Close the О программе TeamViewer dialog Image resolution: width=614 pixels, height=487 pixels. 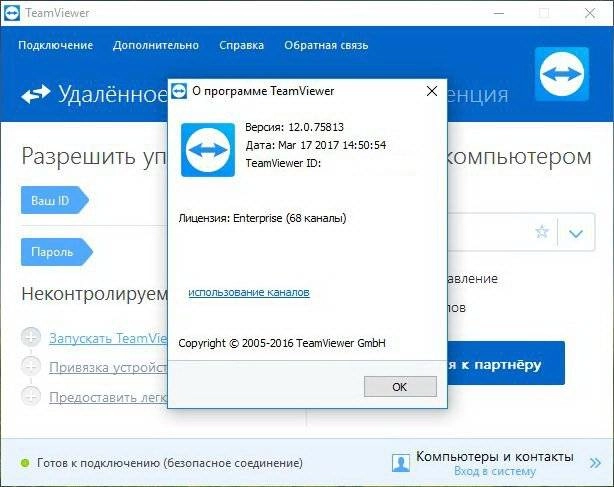pyautogui.click(x=432, y=91)
